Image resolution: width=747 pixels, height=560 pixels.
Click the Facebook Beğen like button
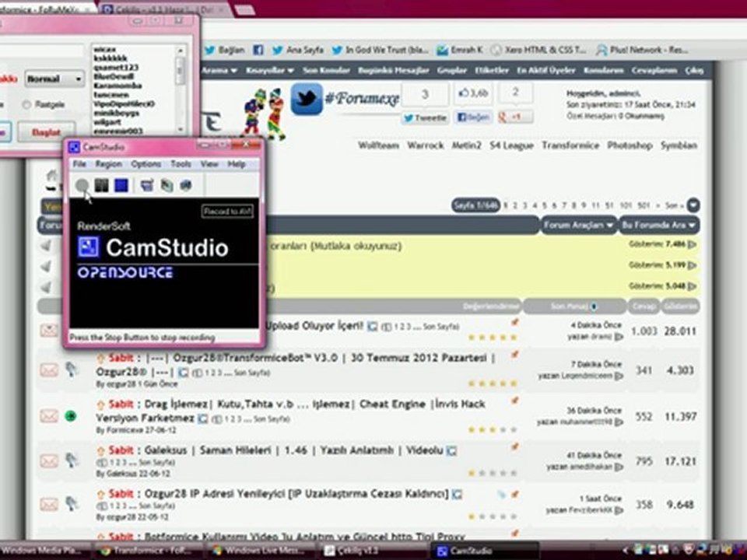tap(473, 117)
